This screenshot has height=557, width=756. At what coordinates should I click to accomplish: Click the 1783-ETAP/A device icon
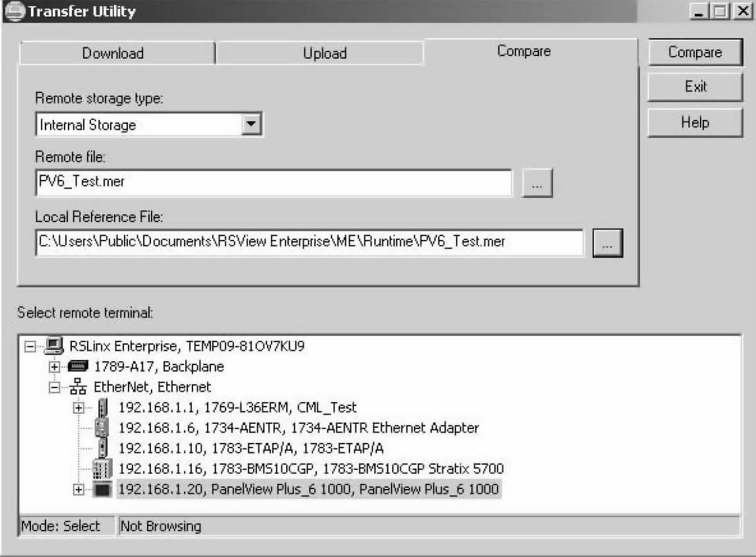pyautogui.click(x=102, y=448)
